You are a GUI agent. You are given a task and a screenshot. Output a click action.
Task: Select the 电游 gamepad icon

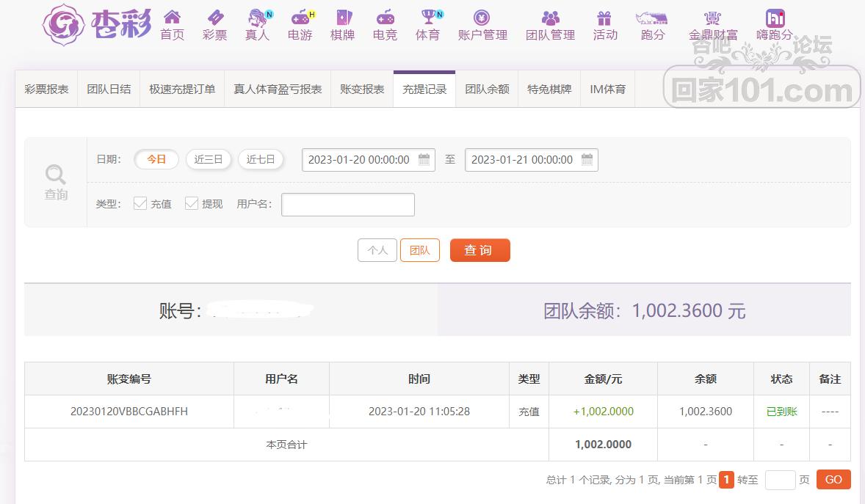coord(300,18)
